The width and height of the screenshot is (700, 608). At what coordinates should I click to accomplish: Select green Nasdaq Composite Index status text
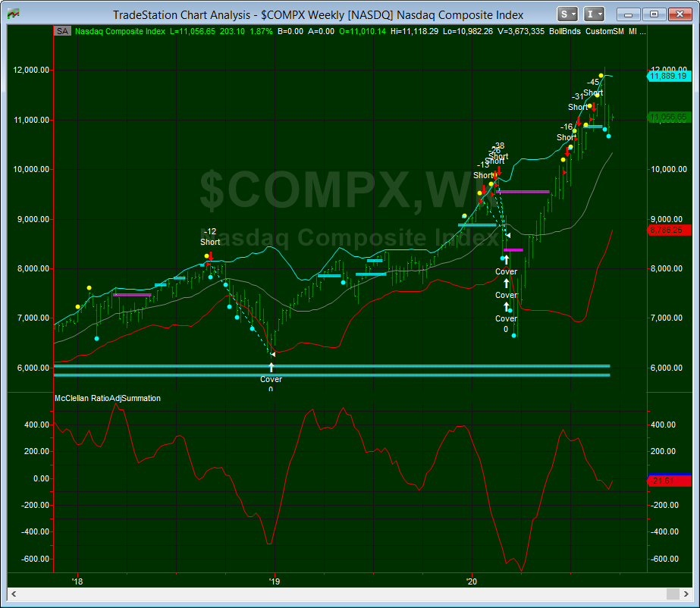(x=120, y=31)
